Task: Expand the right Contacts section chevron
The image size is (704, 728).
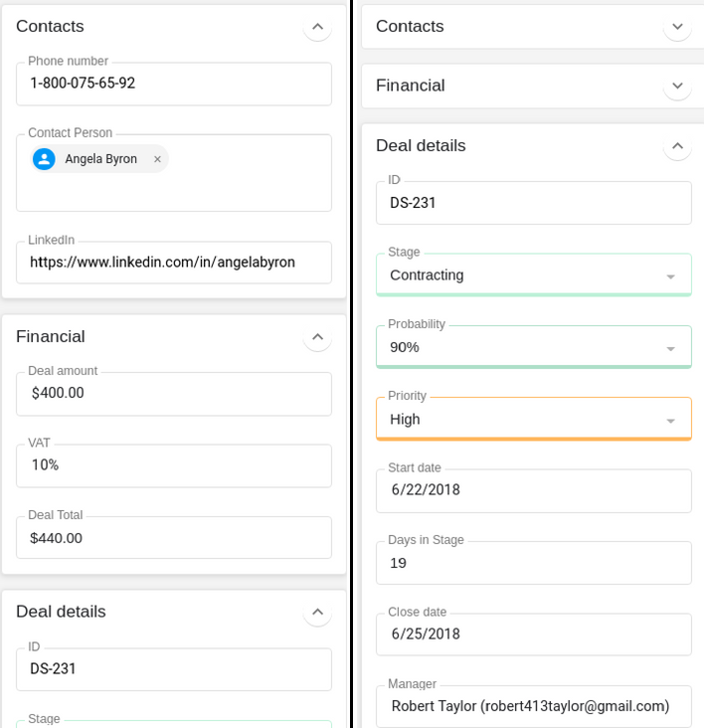Action: click(x=677, y=27)
